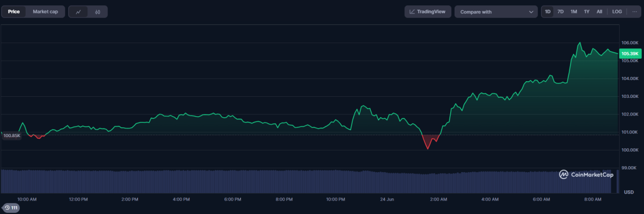Select the 1M time range tab
Image resolution: width=644 pixels, height=214 pixels.
[574, 11]
